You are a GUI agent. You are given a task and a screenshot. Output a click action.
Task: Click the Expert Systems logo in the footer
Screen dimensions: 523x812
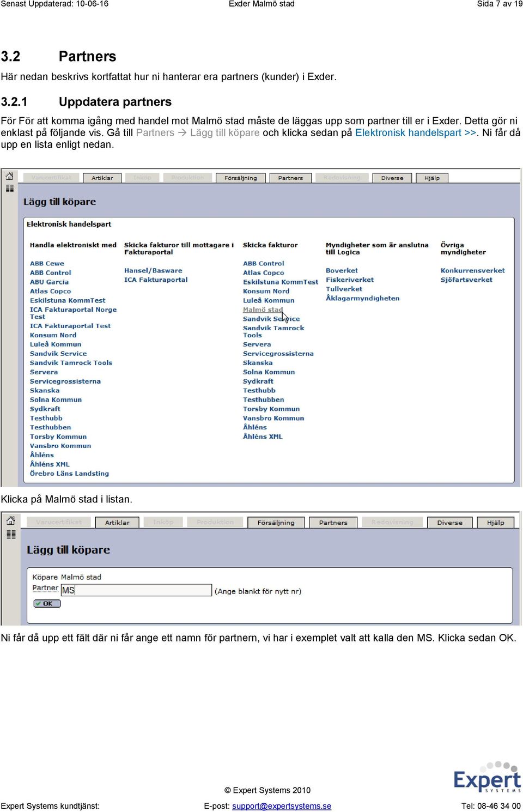[487, 778]
